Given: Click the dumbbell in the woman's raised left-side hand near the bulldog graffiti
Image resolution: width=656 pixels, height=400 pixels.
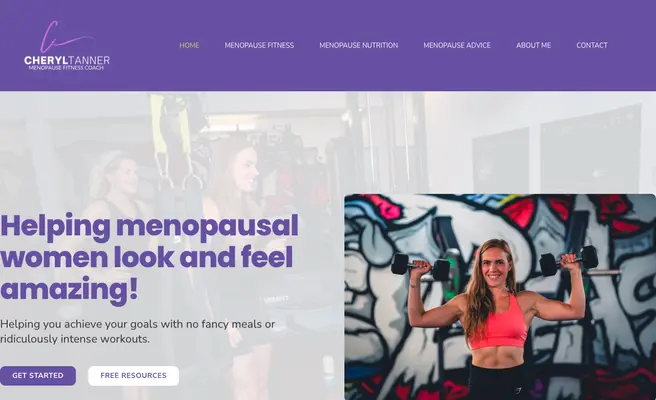Looking at the screenshot, I should [420, 266].
